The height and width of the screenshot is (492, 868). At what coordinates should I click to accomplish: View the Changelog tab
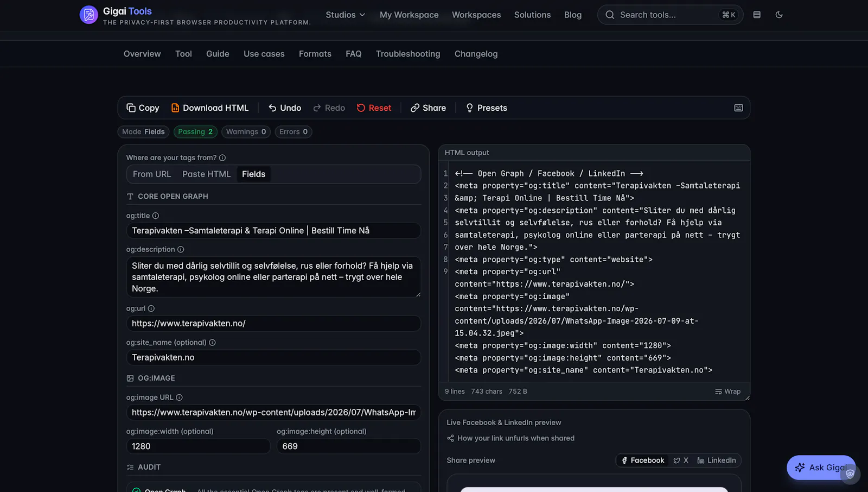click(x=476, y=54)
